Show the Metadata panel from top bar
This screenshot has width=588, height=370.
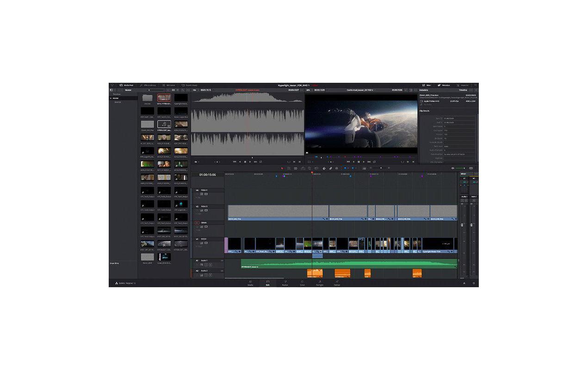pos(444,85)
